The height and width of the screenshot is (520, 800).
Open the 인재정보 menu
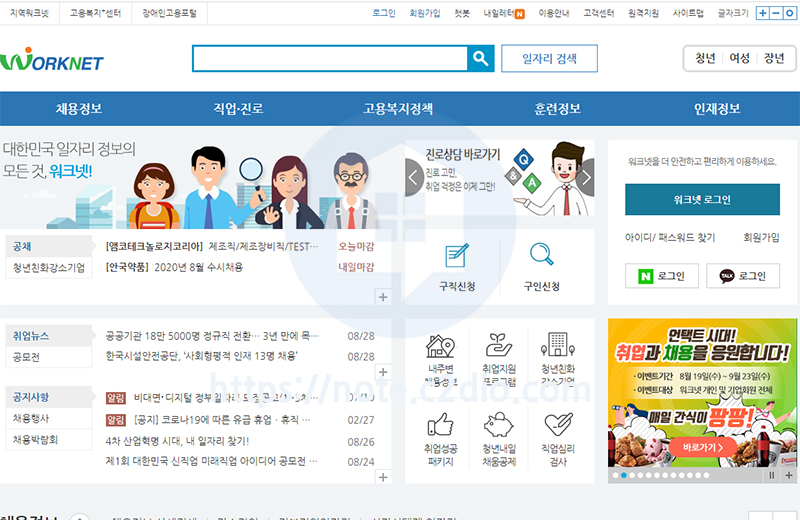click(717, 109)
